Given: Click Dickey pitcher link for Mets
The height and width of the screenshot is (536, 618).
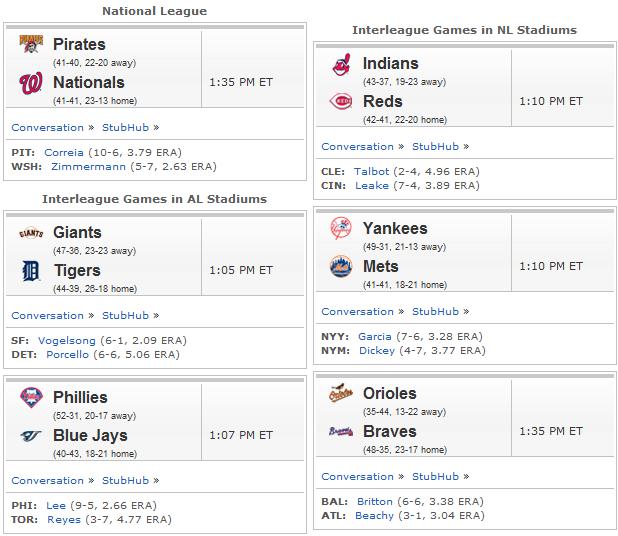Looking at the screenshot, I should pos(377,351).
